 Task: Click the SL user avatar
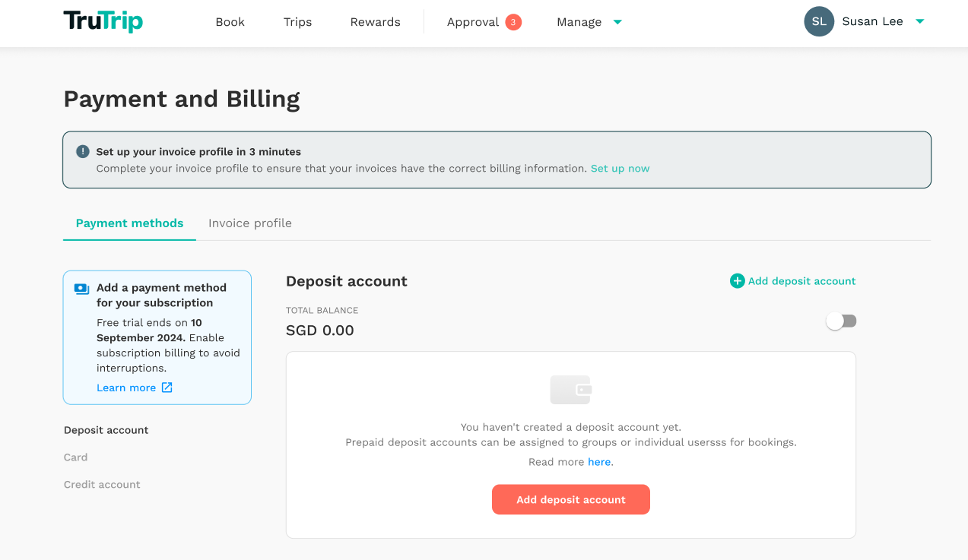819,21
